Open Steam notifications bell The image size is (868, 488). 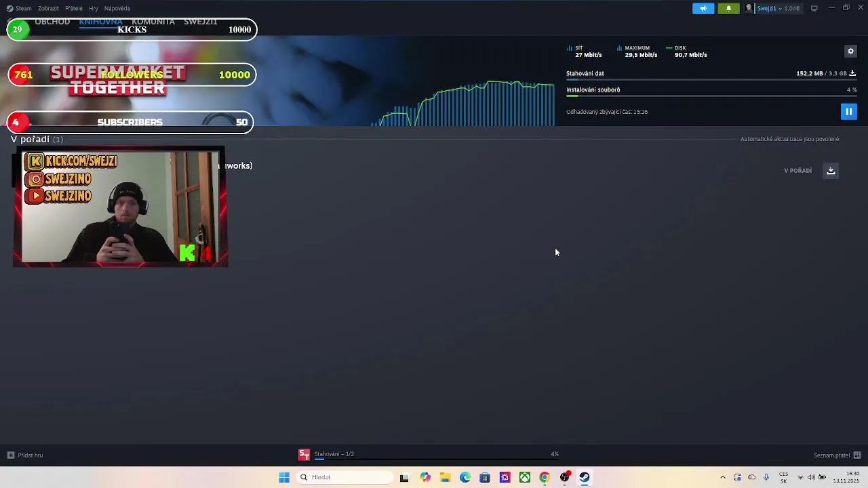coord(728,8)
